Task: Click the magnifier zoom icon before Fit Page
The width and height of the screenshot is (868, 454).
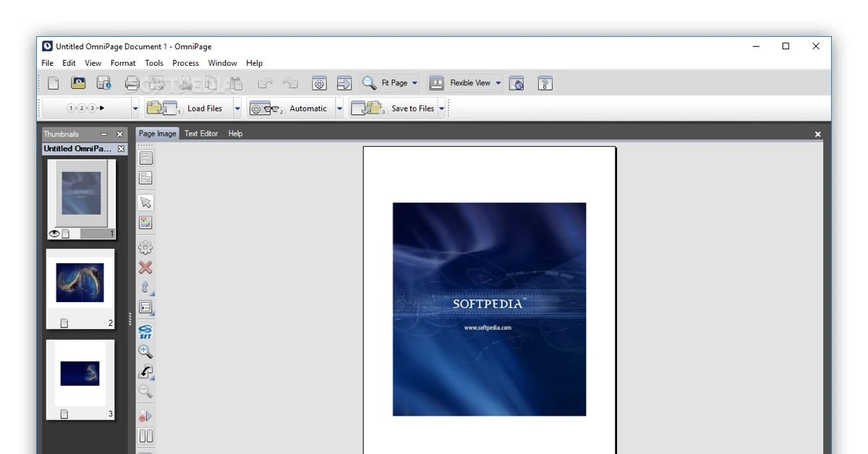Action: (x=369, y=82)
